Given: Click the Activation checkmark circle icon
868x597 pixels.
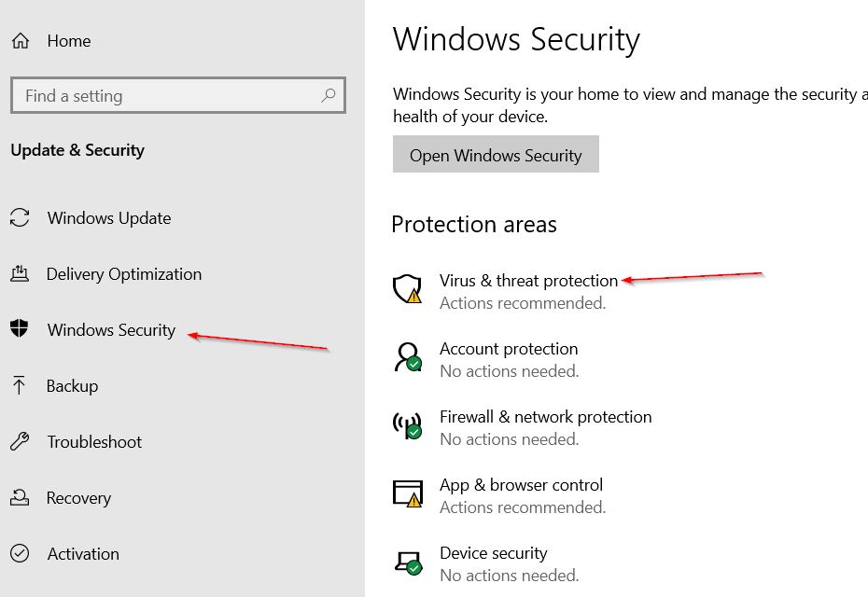Looking at the screenshot, I should (x=20, y=553).
